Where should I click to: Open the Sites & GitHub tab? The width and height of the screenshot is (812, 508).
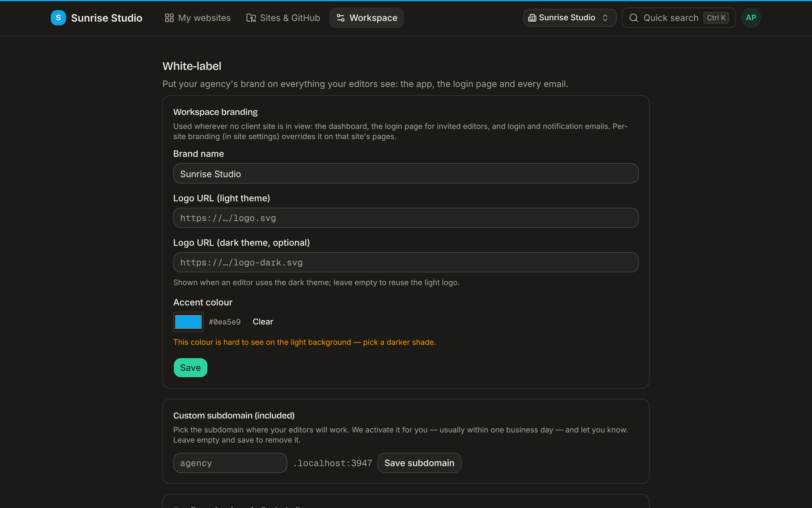click(x=283, y=18)
